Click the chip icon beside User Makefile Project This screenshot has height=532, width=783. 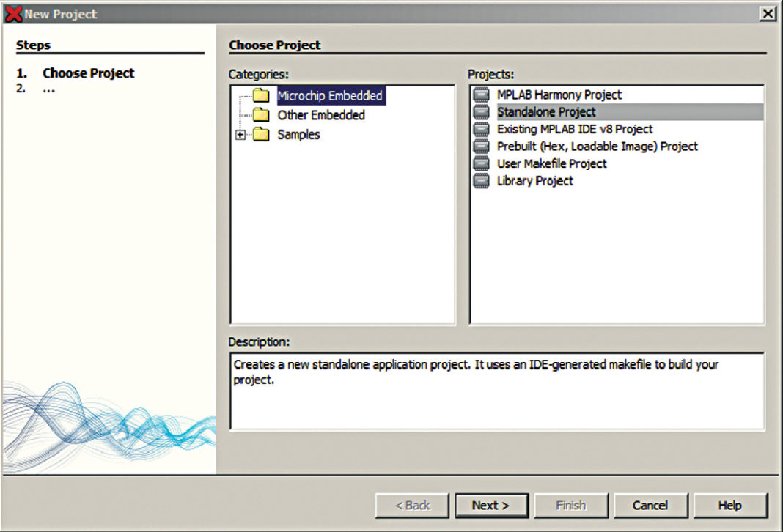coord(481,163)
